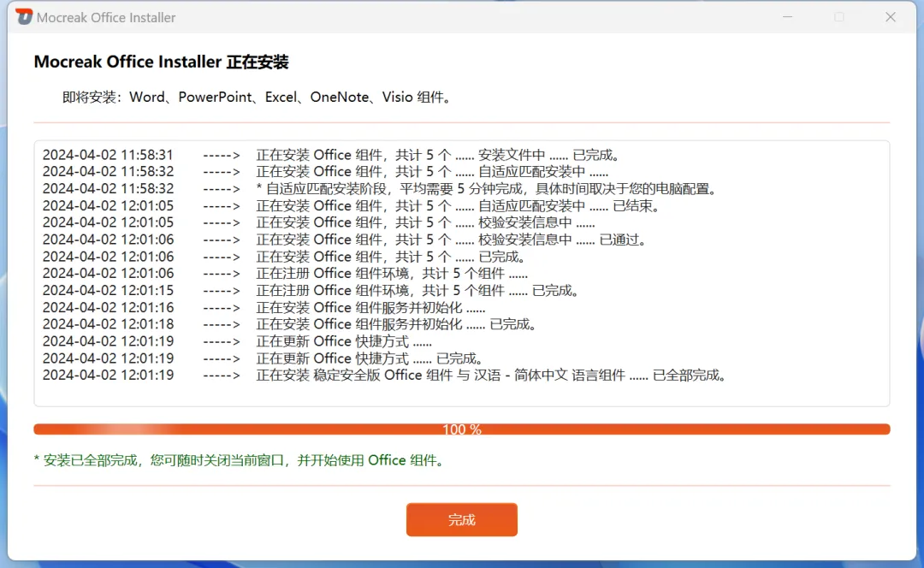Select final log line 已全部完成
Image resolution: width=924 pixels, height=568 pixels.
385,375
